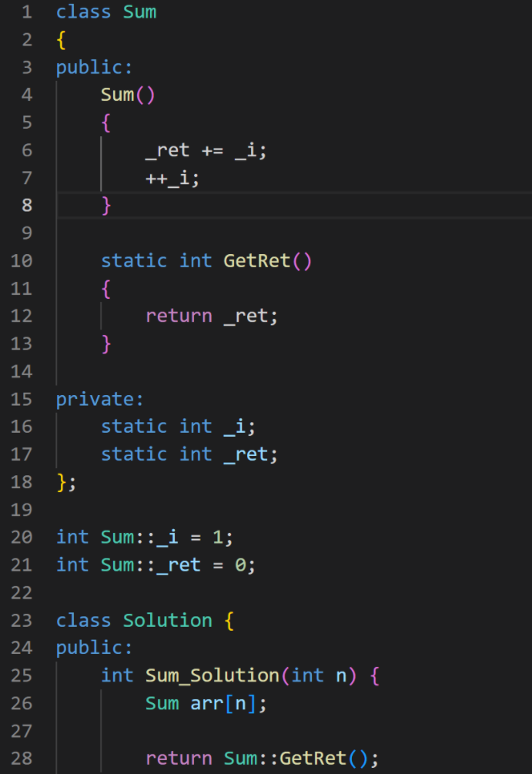Click the Sum_Solution function name
This screenshot has height=774, width=532.
coord(212,675)
